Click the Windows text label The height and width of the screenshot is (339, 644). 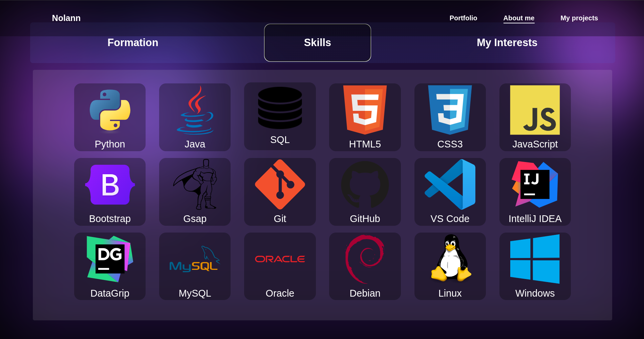pyautogui.click(x=535, y=293)
